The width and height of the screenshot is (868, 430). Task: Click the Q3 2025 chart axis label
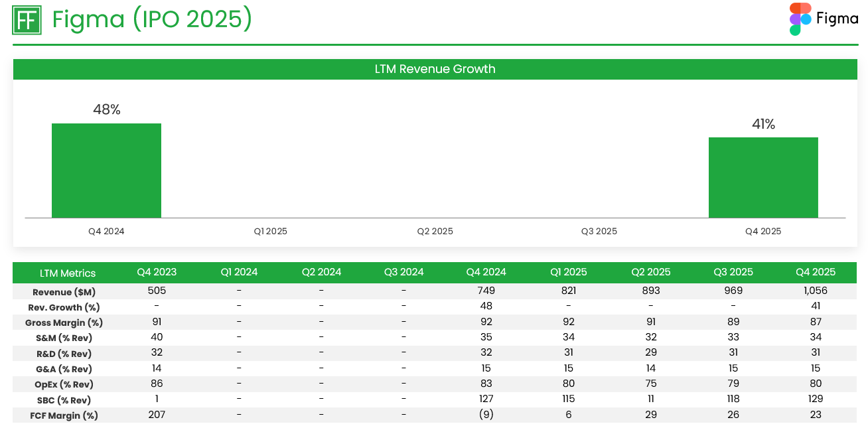click(599, 232)
